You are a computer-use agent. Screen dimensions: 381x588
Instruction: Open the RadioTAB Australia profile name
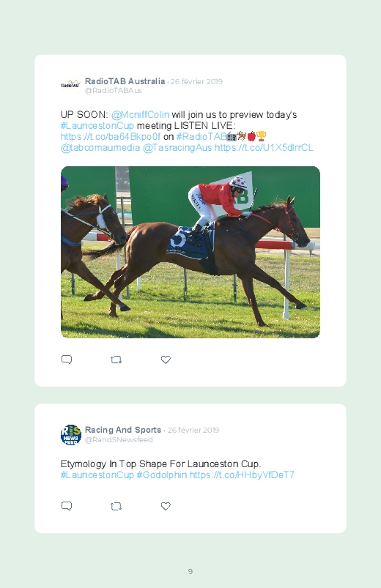coord(125,81)
